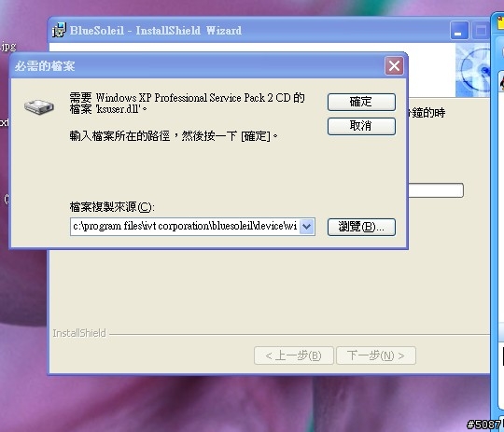Click the disabled 上一步(B) back button
This screenshot has height=432, width=504.
click(x=293, y=355)
